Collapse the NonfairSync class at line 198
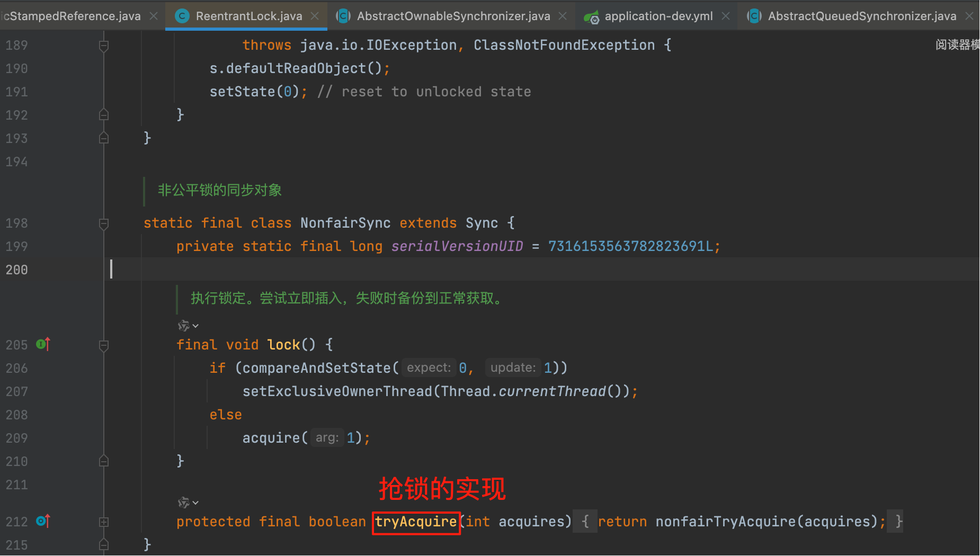The image size is (980, 556). (104, 223)
